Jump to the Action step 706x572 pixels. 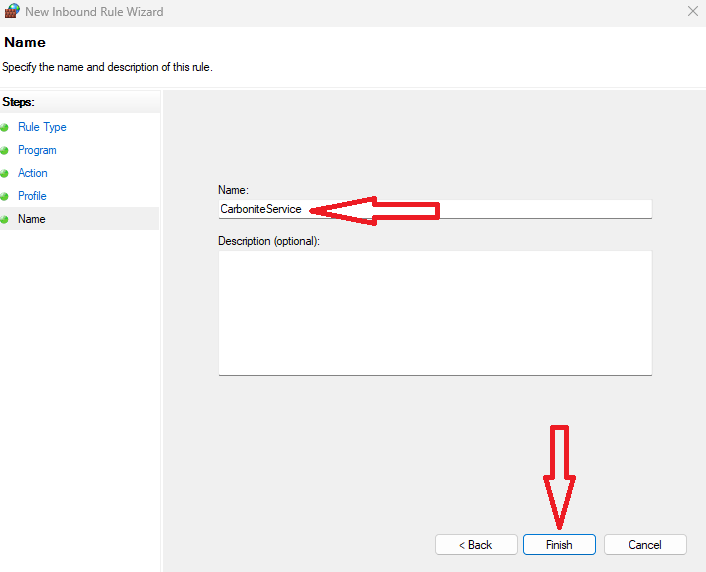(33, 173)
